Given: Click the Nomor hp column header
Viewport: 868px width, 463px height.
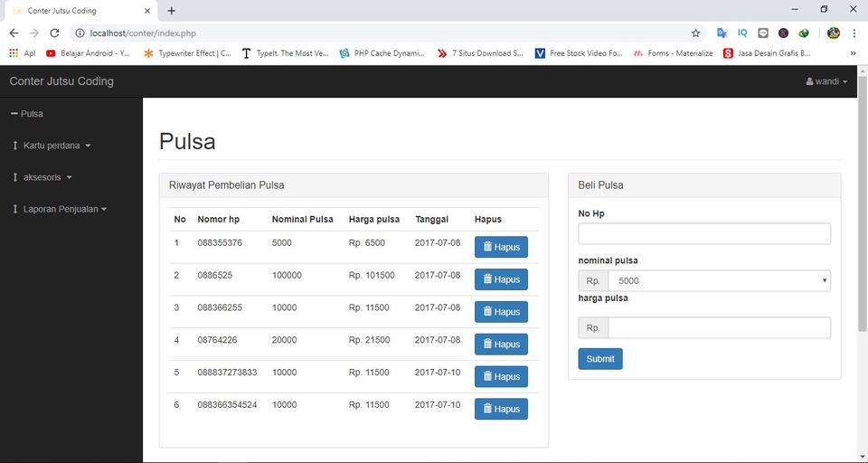Looking at the screenshot, I should 219,220.
